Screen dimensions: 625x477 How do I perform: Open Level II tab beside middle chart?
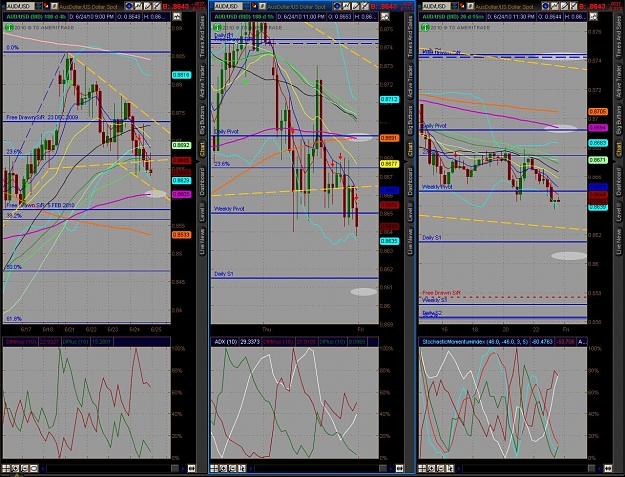[410, 212]
